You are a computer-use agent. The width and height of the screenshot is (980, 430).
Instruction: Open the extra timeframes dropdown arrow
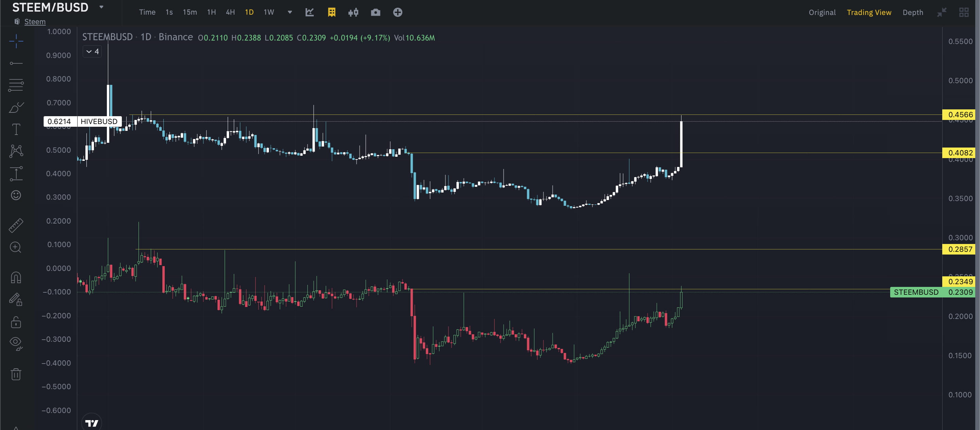pyautogui.click(x=290, y=12)
